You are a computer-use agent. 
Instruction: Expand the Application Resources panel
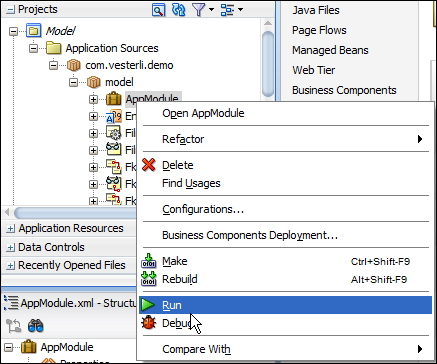click(x=11, y=229)
